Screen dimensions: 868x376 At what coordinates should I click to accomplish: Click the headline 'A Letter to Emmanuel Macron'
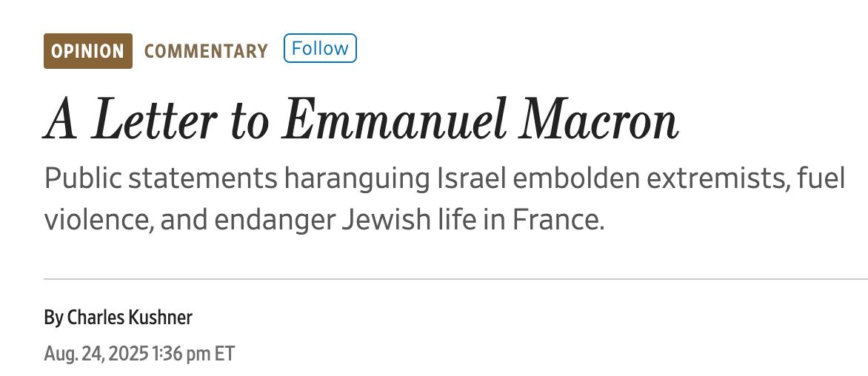tap(361, 121)
